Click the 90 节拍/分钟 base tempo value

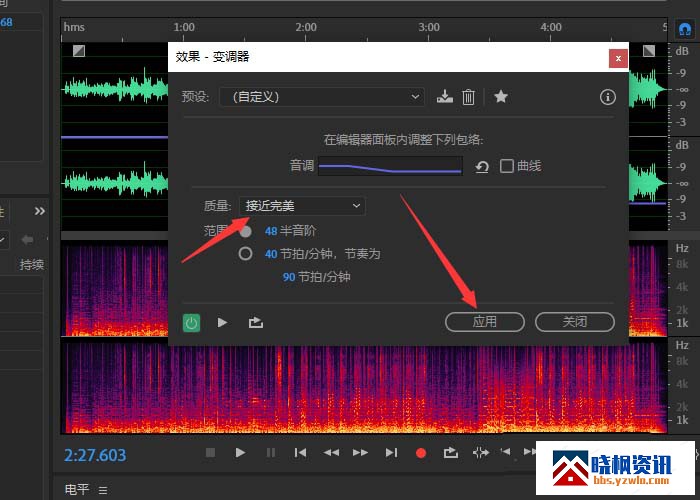tap(289, 277)
